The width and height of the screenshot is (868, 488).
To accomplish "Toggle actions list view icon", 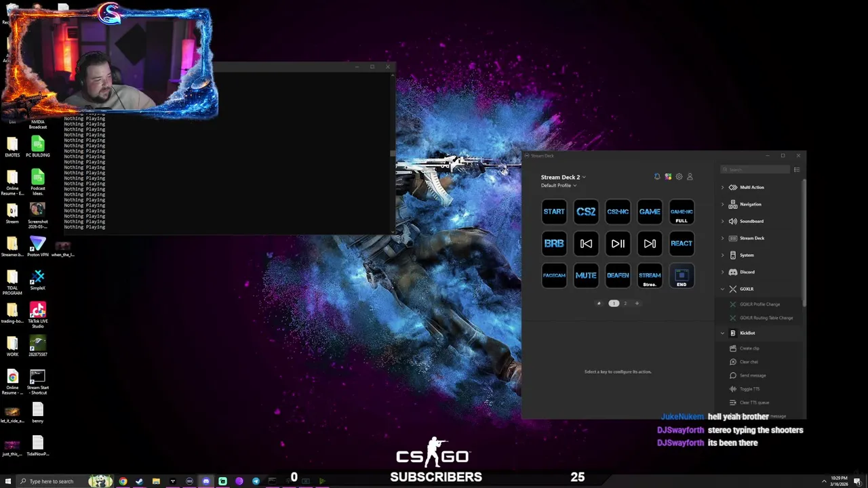I will 797,169.
